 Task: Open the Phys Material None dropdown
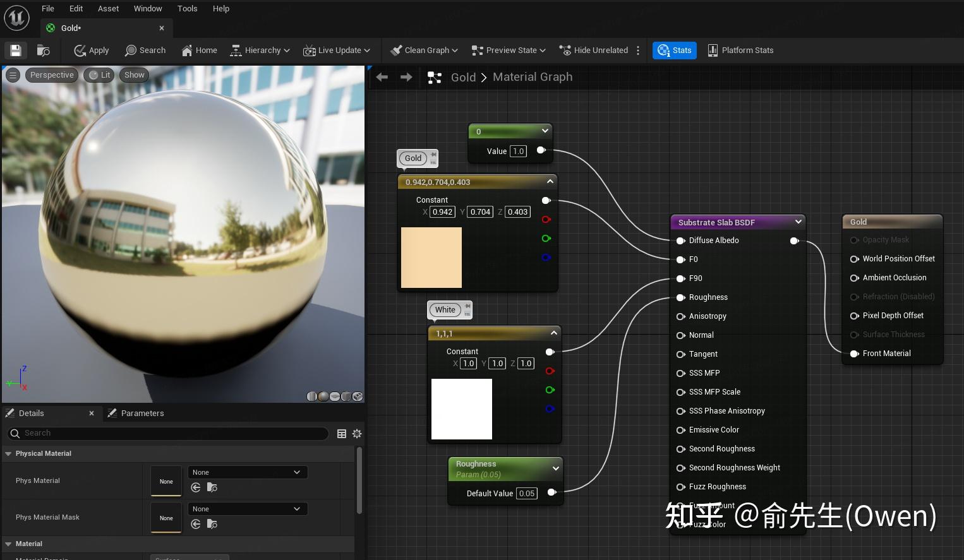(x=247, y=472)
